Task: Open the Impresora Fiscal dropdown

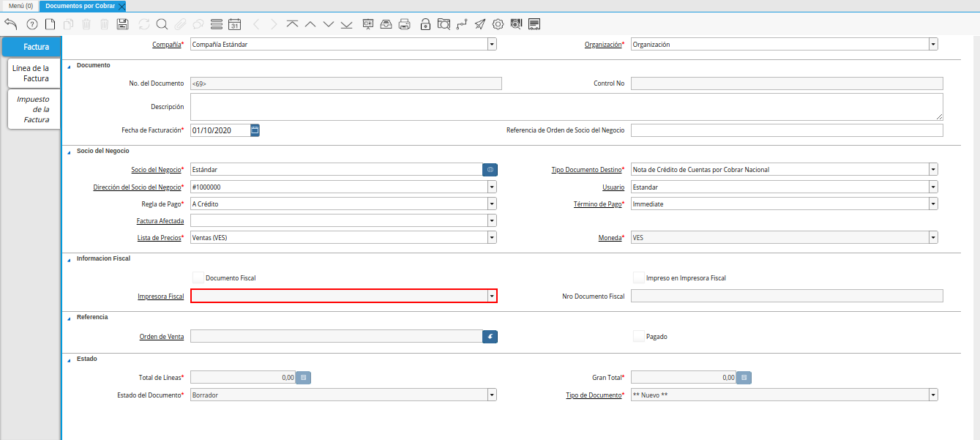Action: click(x=492, y=296)
